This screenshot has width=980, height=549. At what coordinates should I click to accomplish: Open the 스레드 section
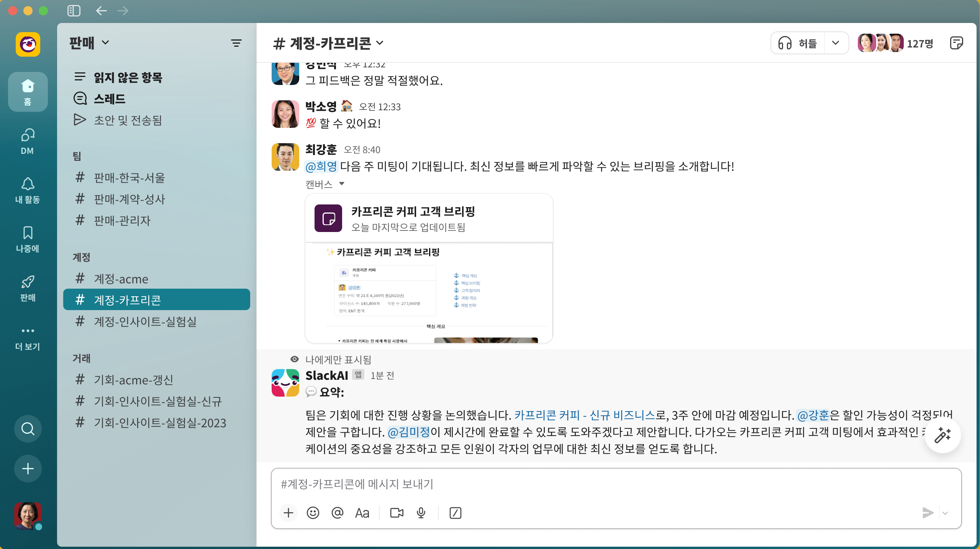pos(110,98)
